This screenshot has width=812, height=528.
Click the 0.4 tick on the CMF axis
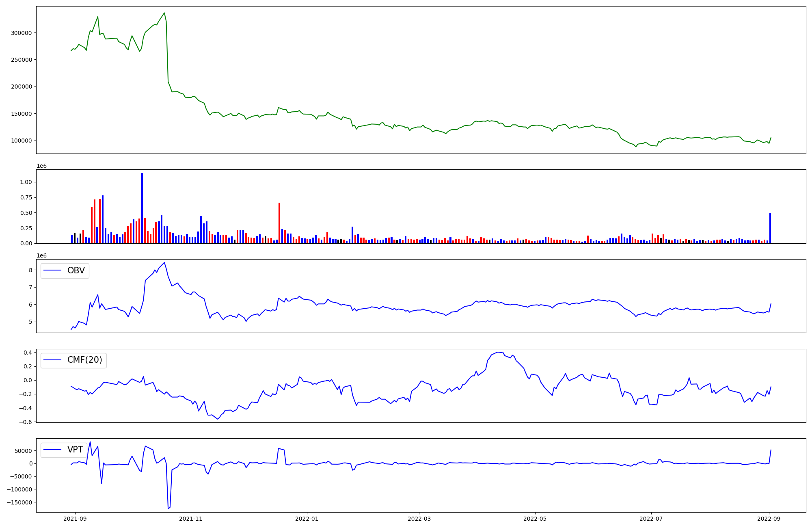(x=28, y=353)
